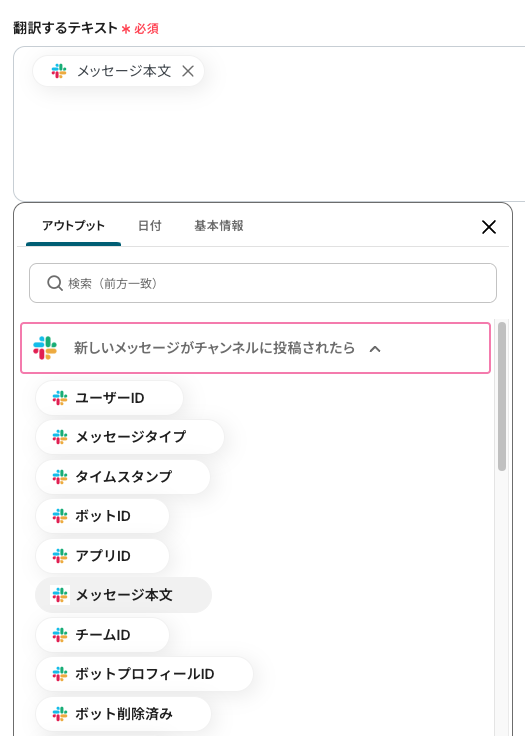The image size is (525, 736).
Task: Add the アプリID output chip
Action: [102, 556]
